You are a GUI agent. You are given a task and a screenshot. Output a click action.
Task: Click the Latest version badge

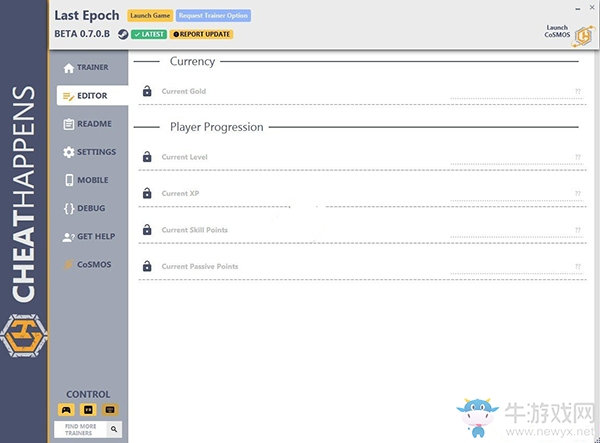tap(149, 34)
